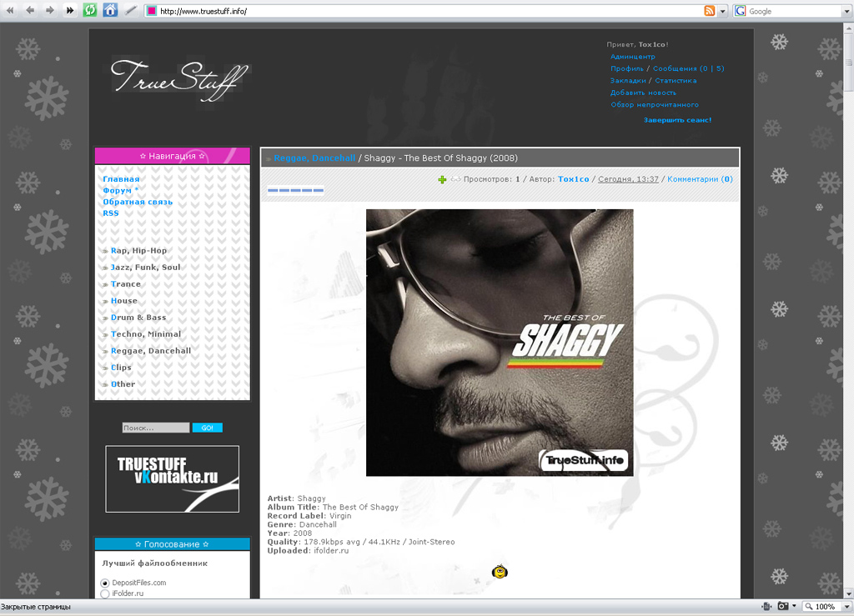
Task: Open the Trance category
Action: click(125, 284)
